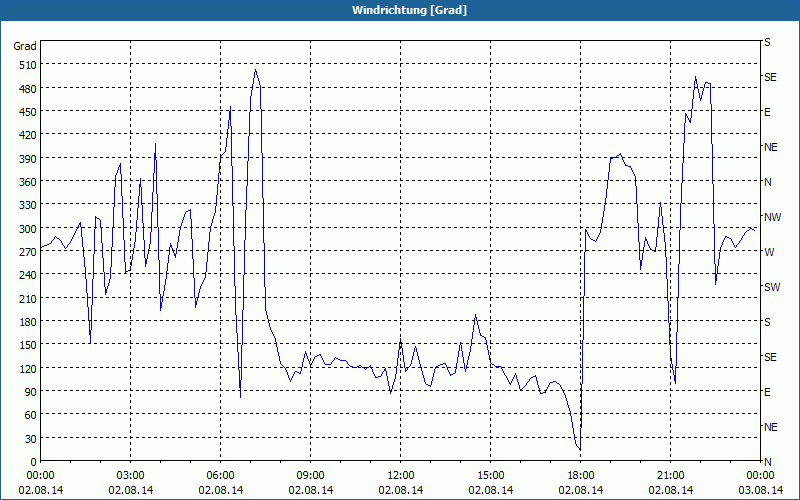Viewport: 800px width, 500px height.
Task: Select the 120 y-axis tick label
Action: tap(28, 368)
